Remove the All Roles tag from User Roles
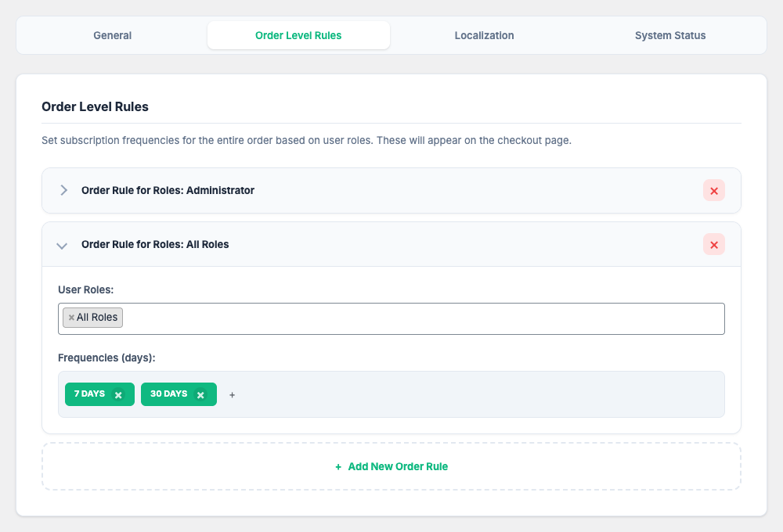This screenshot has width=783, height=532. [x=71, y=318]
